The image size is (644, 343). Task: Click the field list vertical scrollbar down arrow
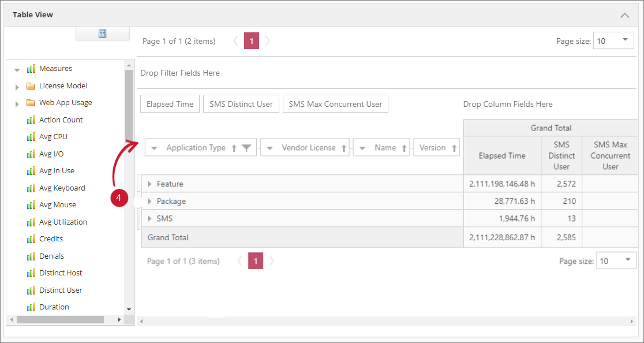(x=129, y=310)
